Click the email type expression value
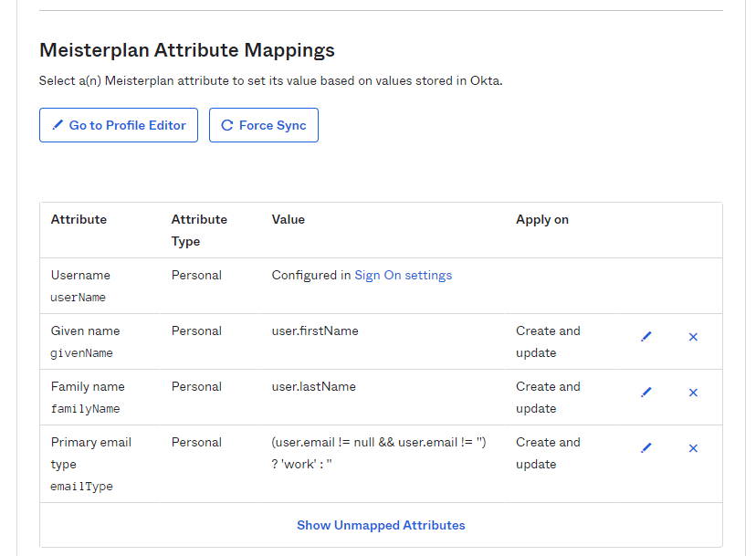 (x=379, y=453)
